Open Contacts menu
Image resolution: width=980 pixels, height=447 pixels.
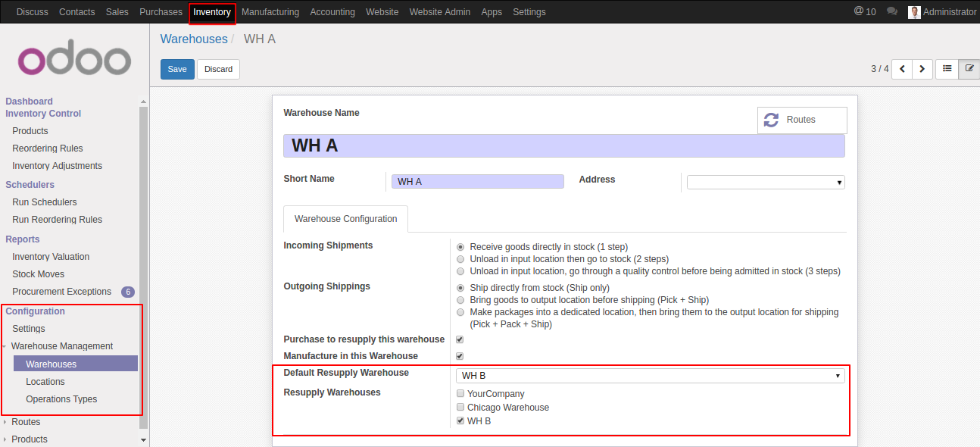point(77,12)
